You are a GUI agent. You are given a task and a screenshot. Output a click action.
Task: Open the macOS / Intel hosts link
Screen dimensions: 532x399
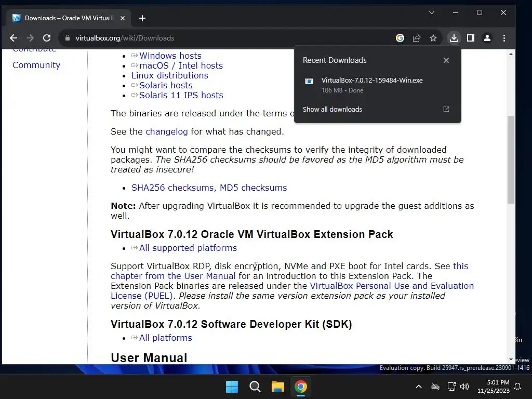(x=181, y=65)
